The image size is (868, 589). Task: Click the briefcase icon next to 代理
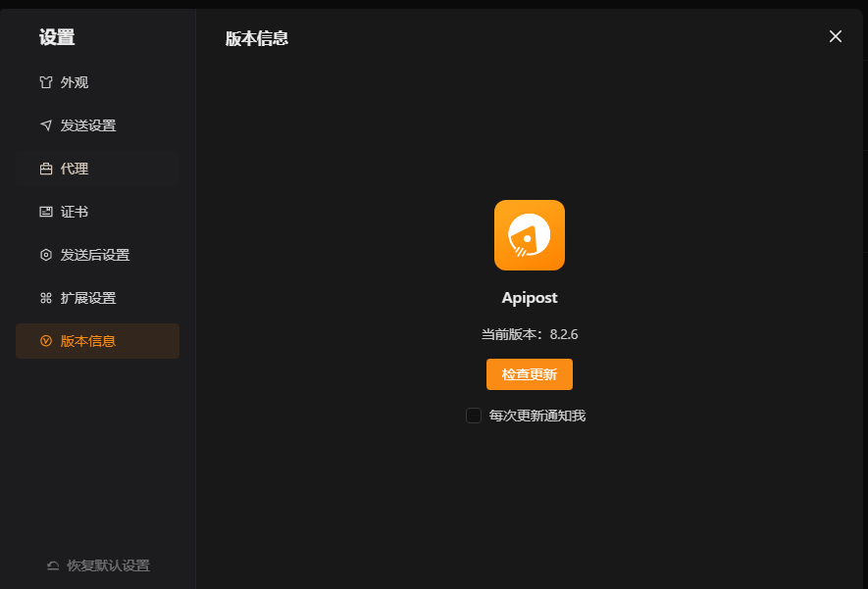pos(46,169)
